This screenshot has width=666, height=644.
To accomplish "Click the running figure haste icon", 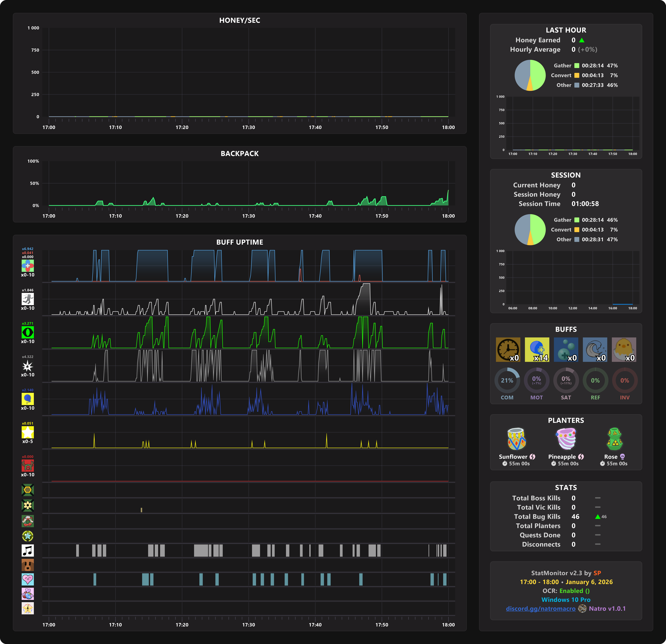I will [28, 299].
